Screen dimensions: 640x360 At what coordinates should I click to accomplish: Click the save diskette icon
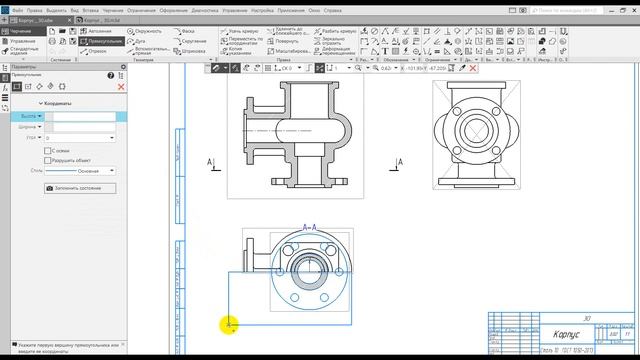73,31
